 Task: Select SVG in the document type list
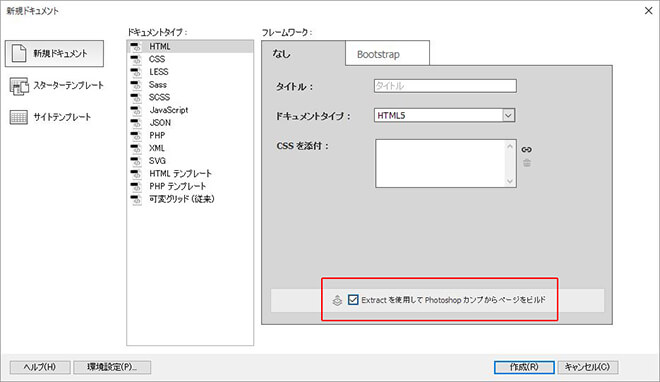[190, 161]
